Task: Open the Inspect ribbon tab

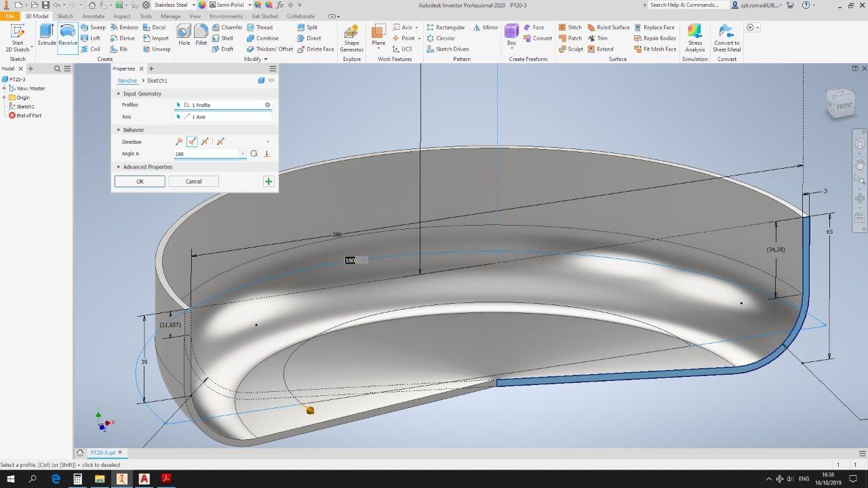Action: [122, 16]
